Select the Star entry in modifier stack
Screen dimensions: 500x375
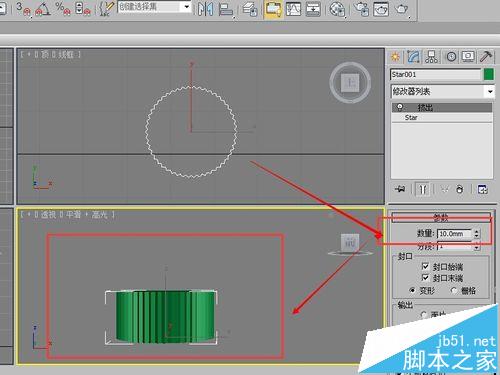[x=442, y=117]
